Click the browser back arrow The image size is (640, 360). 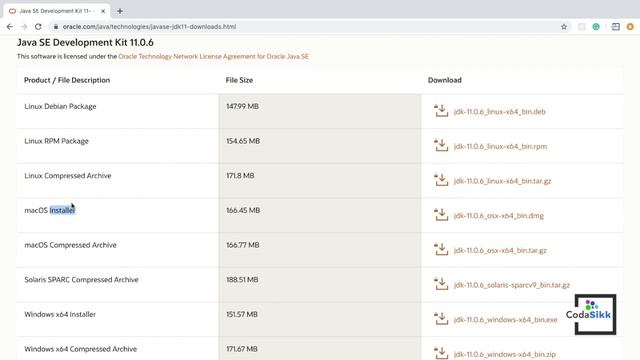pyautogui.click(x=10, y=27)
